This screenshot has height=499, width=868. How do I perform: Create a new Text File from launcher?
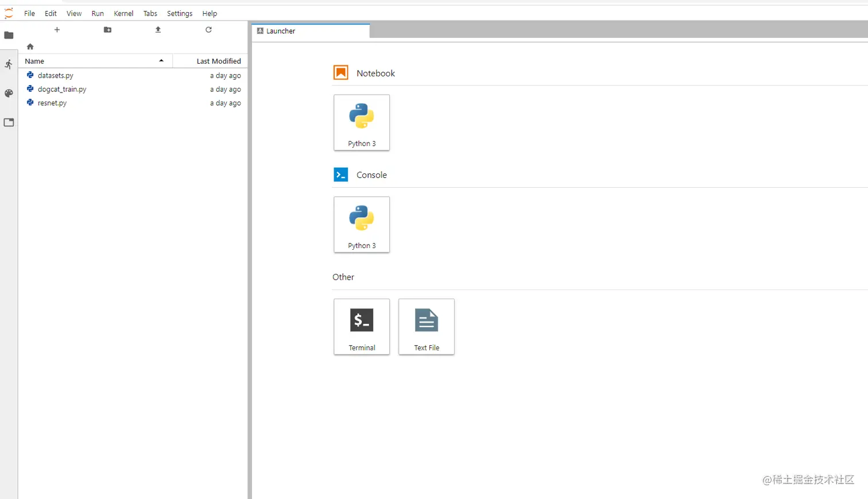427,327
